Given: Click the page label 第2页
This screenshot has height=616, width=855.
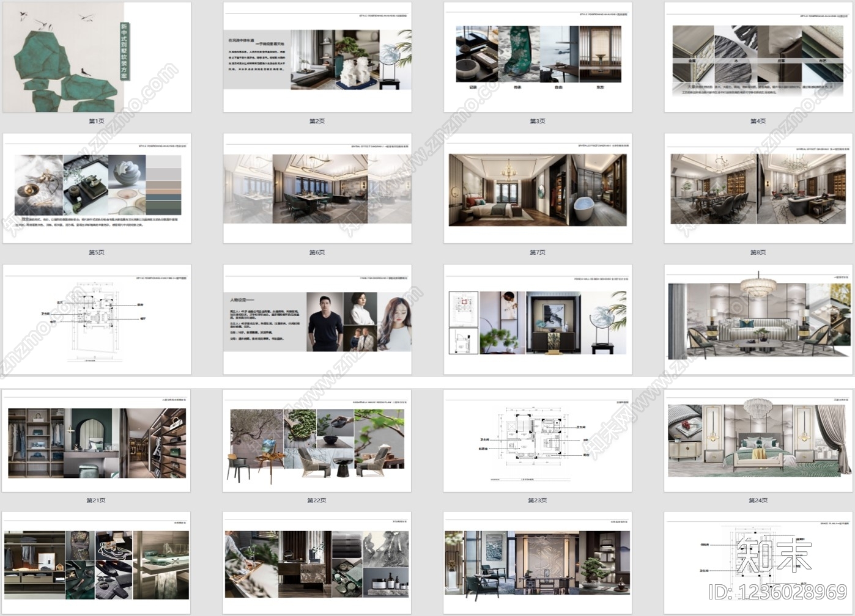Looking at the screenshot, I should [x=317, y=121].
